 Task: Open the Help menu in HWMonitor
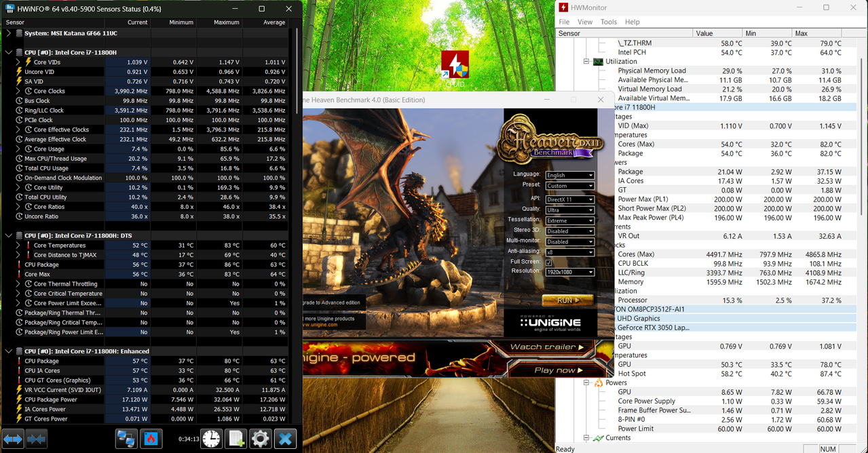click(x=633, y=22)
